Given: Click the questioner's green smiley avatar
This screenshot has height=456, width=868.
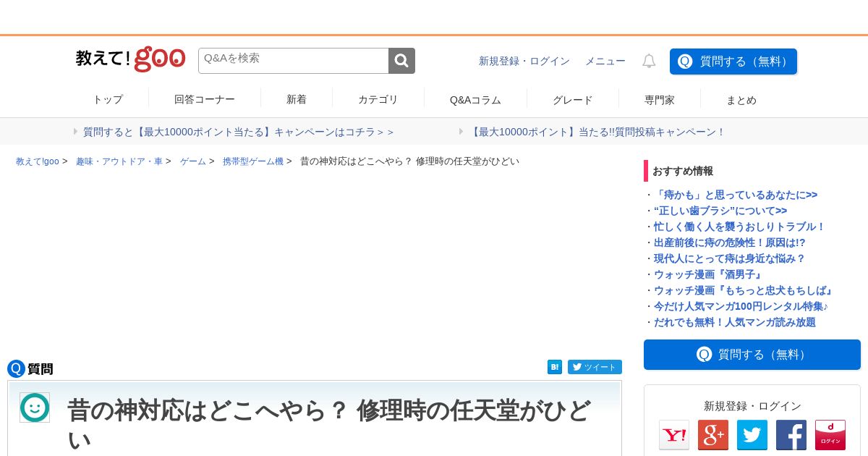Looking at the screenshot, I should pyautogui.click(x=35, y=408).
